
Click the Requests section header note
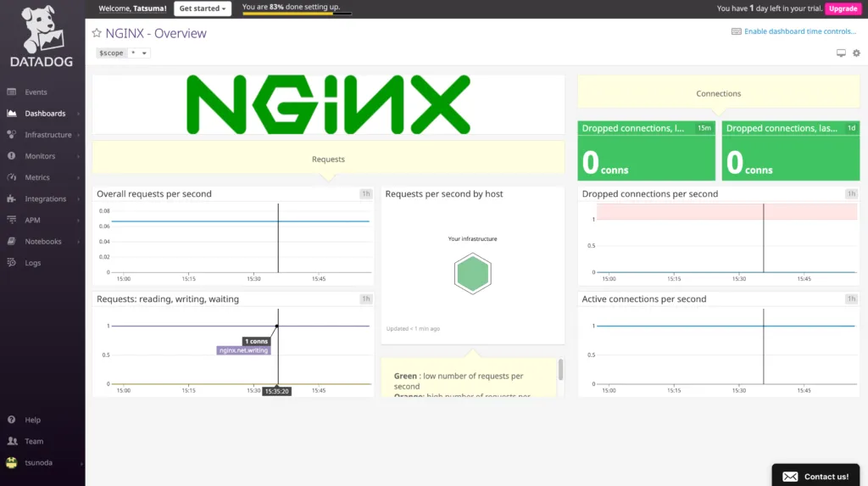(x=328, y=159)
